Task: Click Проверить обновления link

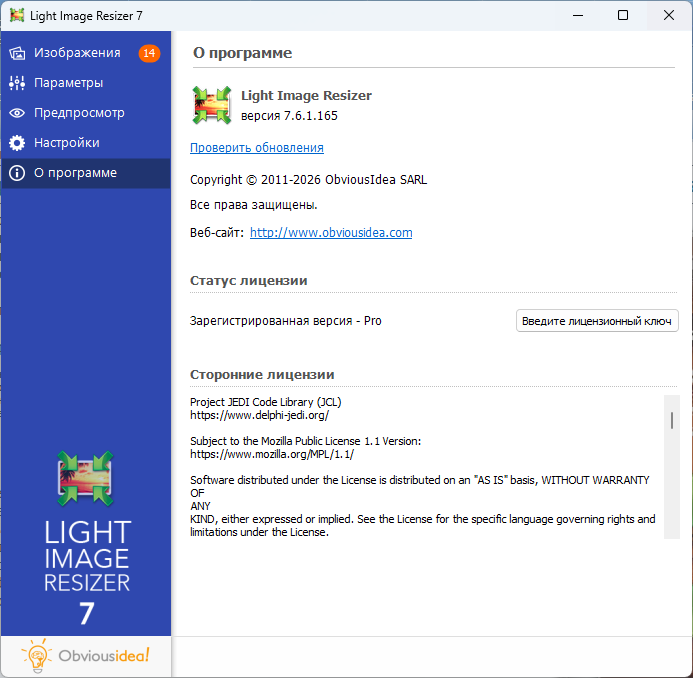Action: [x=257, y=148]
